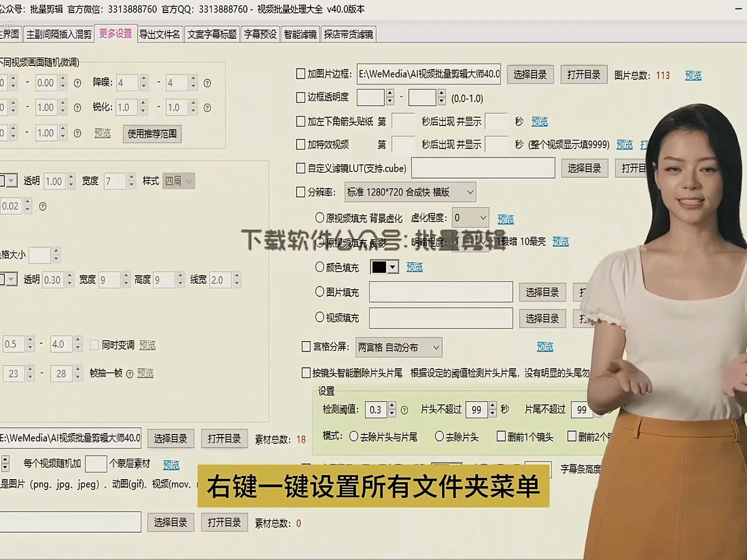The height and width of the screenshot is (560, 747).
Task: Click the black color swatch beside 颜色填充
Action: tap(380, 267)
